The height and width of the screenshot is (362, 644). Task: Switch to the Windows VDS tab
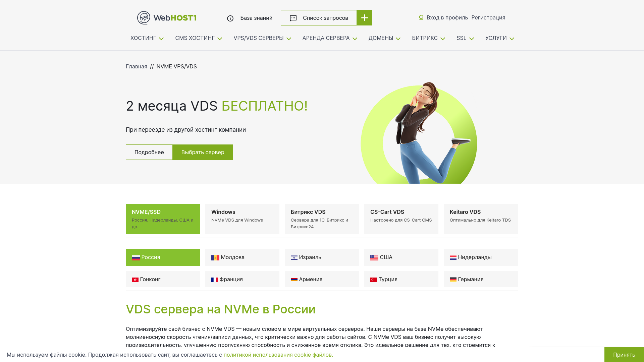click(x=242, y=219)
